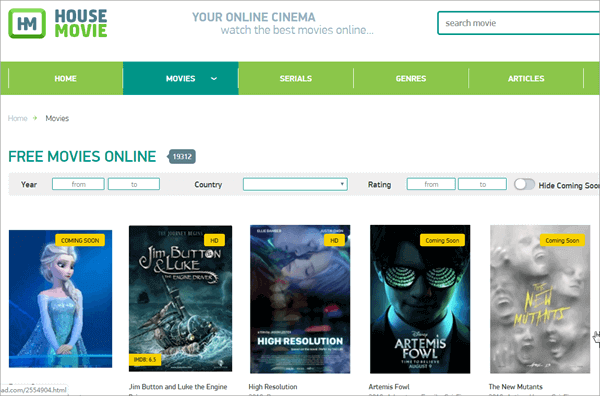Open the Frozen Elsa poster thumbnail
The width and height of the screenshot is (600, 396).
[x=60, y=299]
